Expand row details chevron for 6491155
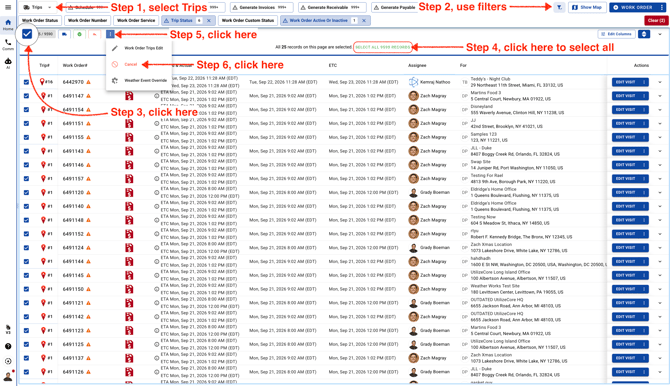 (660, 137)
